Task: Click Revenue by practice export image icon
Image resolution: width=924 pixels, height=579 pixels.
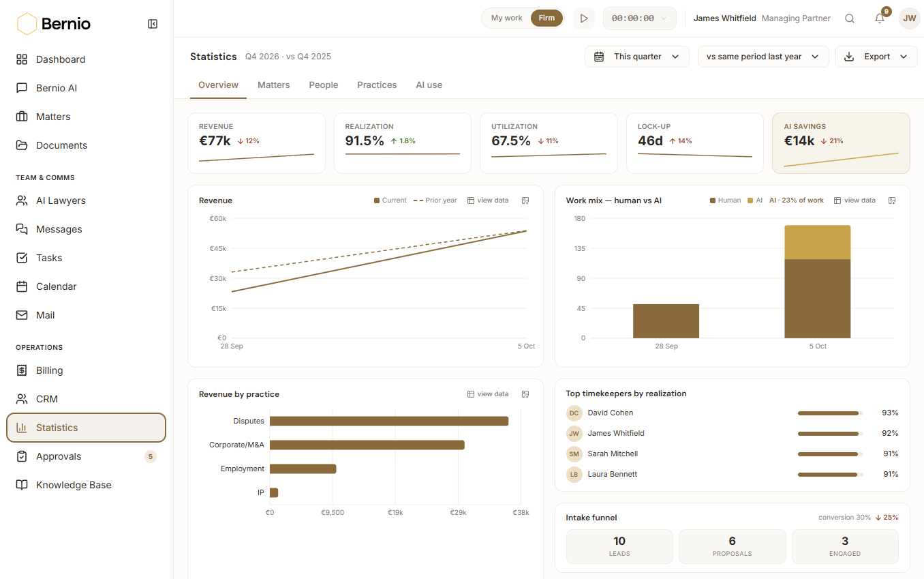Action: click(x=525, y=394)
